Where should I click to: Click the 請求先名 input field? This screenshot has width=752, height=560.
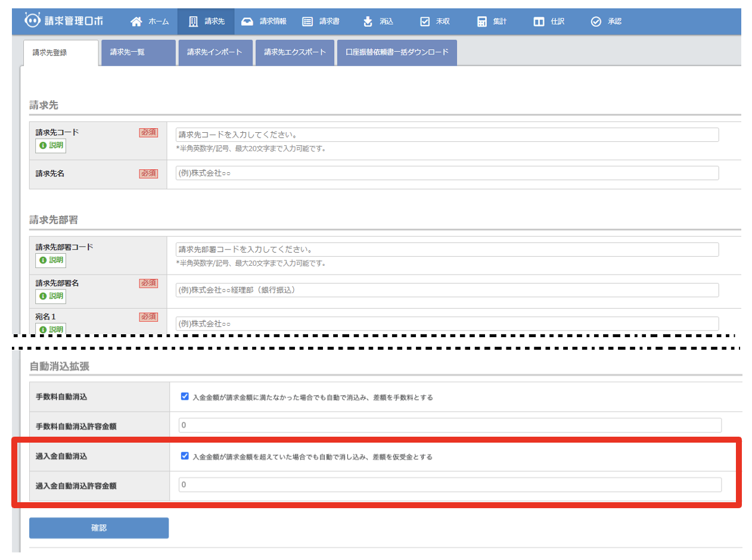(447, 173)
